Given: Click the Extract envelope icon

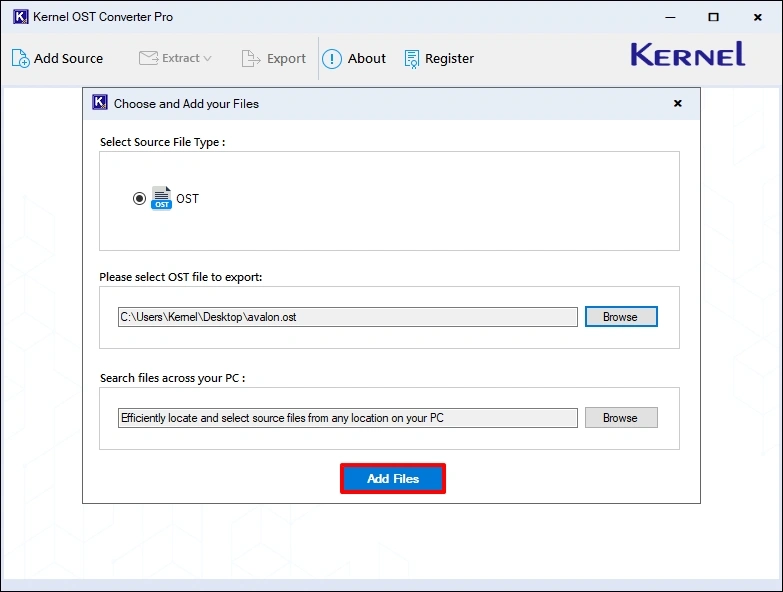Looking at the screenshot, I should point(148,58).
